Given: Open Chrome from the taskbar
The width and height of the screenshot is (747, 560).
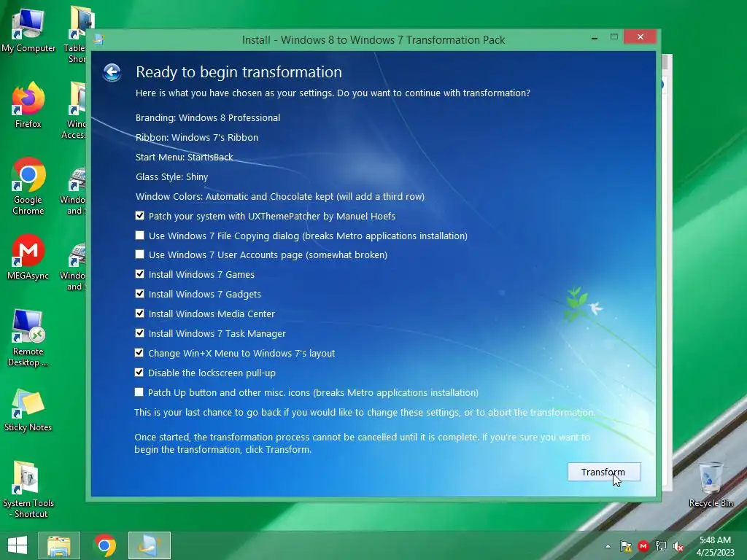Looking at the screenshot, I should (x=105, y=545).
